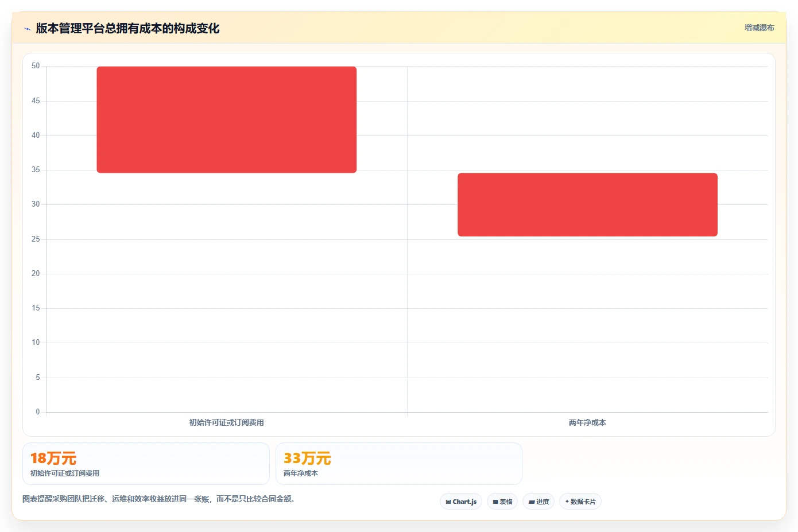Click the chart title 版本管理平台总拥有成本的构成变化
798x532 pixels.
click(127, 28)
